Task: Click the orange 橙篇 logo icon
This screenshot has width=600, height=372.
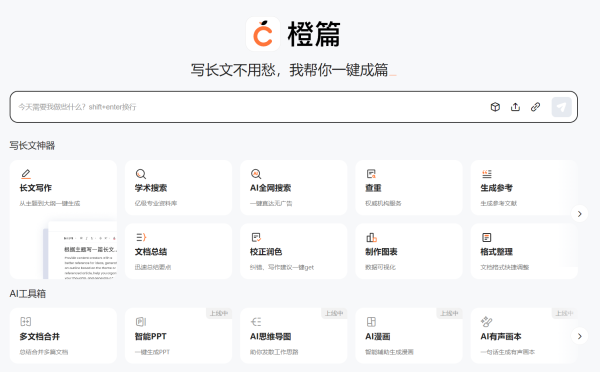Action: [263, 34]
